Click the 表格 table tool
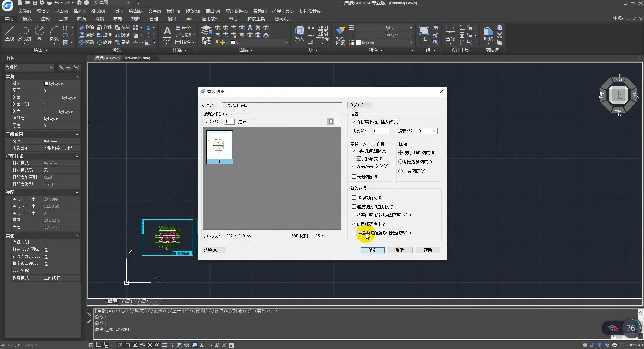The image size is (644, 349). 183,28
